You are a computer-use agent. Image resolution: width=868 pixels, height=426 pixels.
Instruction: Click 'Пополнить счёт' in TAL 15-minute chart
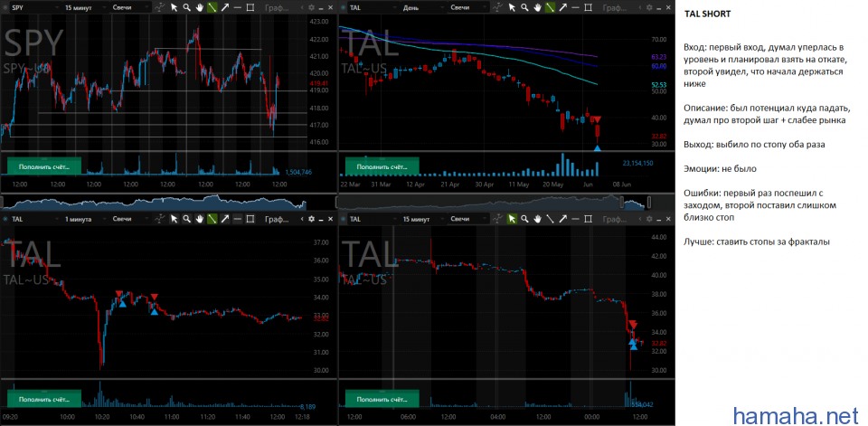coord(382,398)
